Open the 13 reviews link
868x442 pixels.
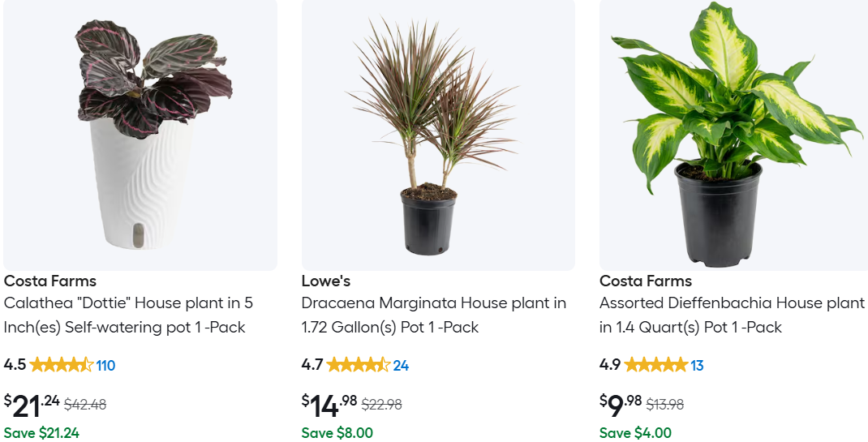697,366
